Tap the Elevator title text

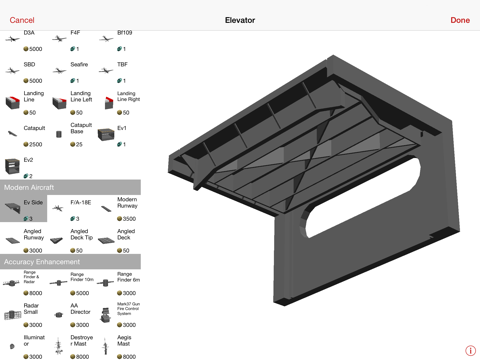point(240,20)
